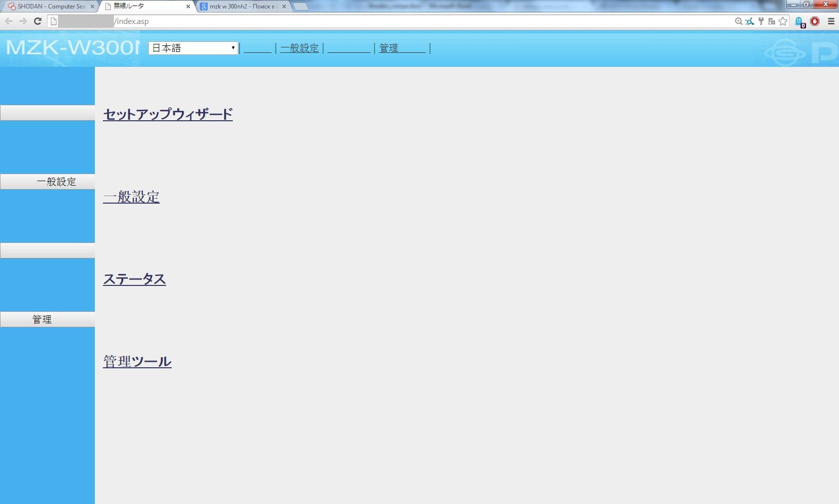This screenshot has width=839, height=504.
Task: Open the ステータス link
Action: click(x=134, y=279)
